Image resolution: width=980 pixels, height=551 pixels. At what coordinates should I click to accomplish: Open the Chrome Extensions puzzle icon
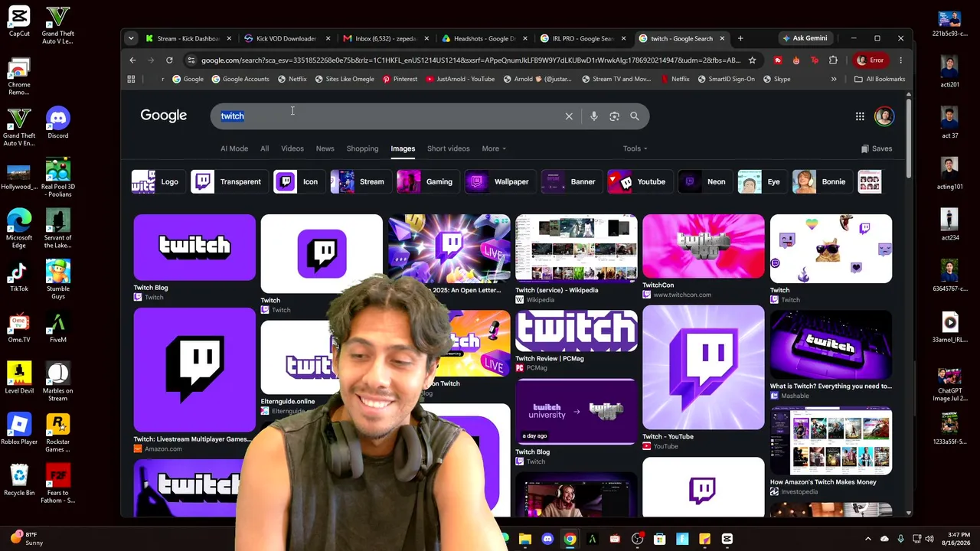pos(833,60)
